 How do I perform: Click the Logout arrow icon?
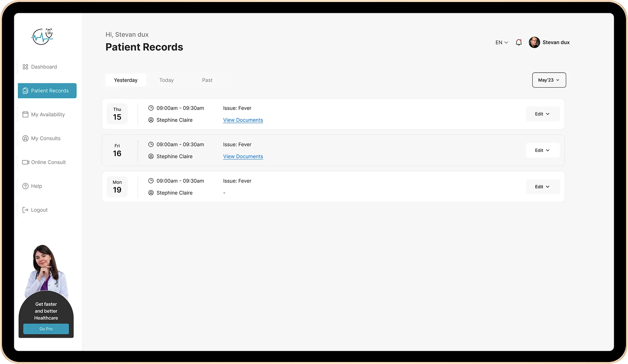point(25,210)
